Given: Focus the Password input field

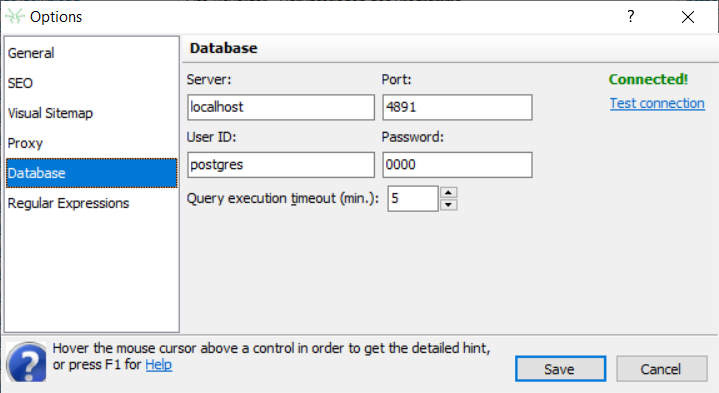Looking at the screenshot, I should coord(457,165).
